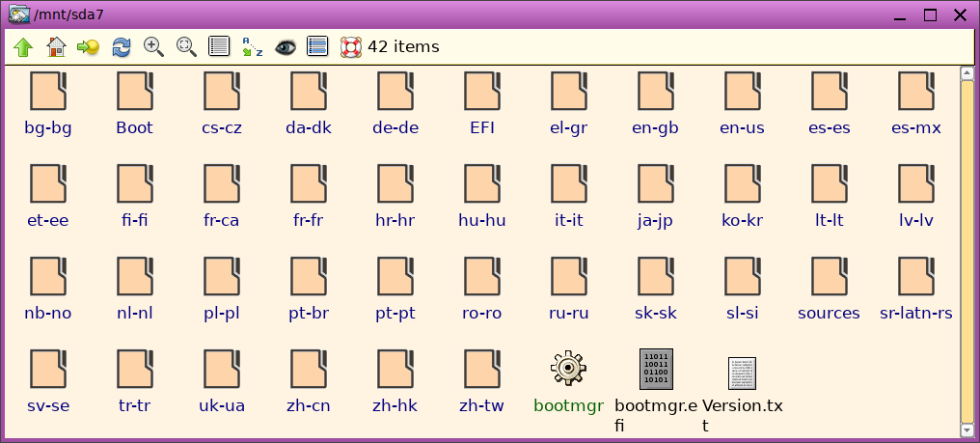Click the 42 items count text
Screen dimensions: 980x443
click(403, 47)
